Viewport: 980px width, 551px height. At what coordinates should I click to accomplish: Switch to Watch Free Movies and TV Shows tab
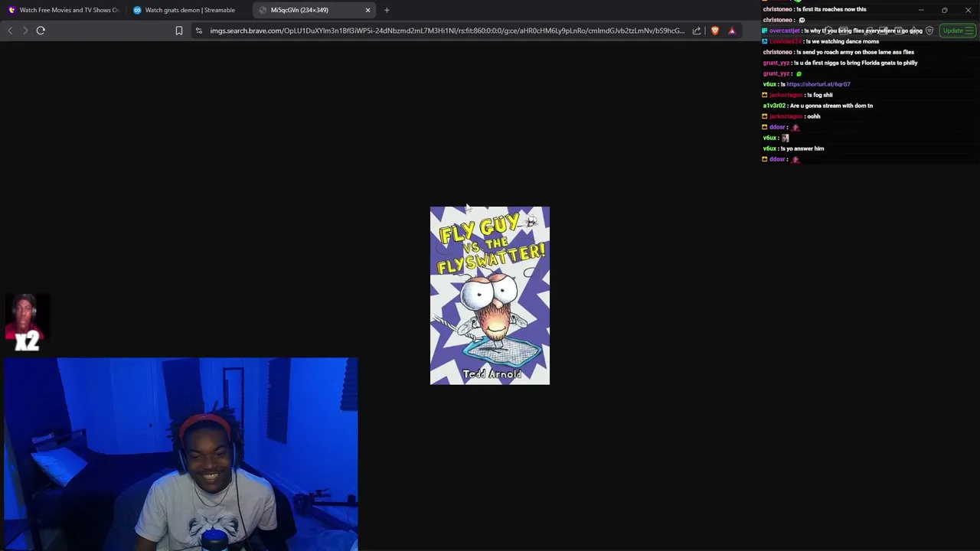tap(64, 10)
